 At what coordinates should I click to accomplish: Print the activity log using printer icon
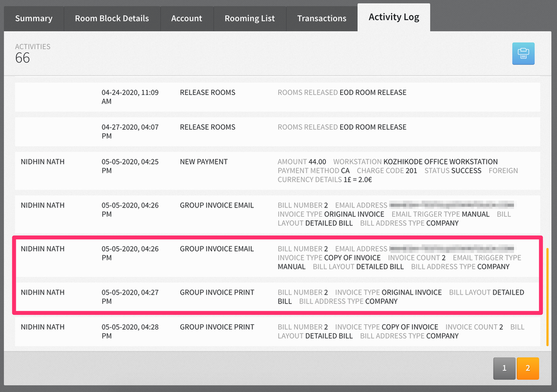523,54
